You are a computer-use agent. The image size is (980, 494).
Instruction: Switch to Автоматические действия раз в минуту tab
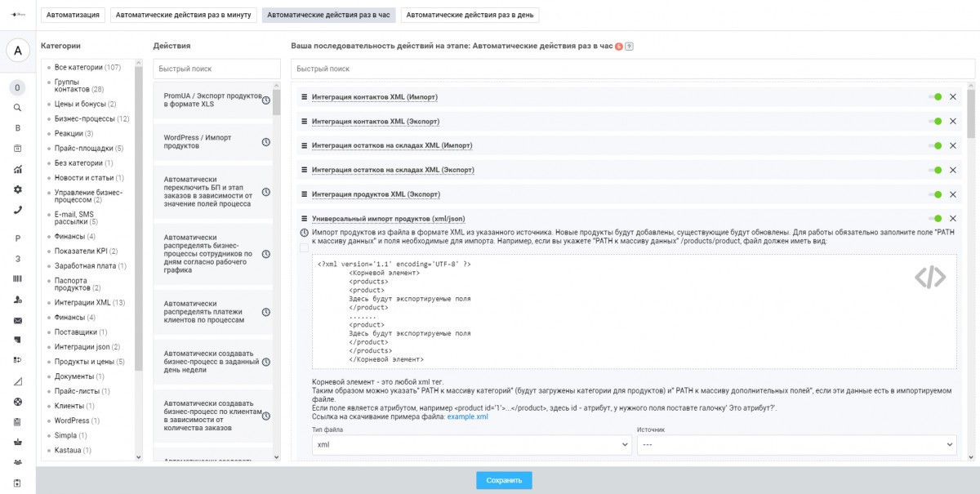click(184, 15)
